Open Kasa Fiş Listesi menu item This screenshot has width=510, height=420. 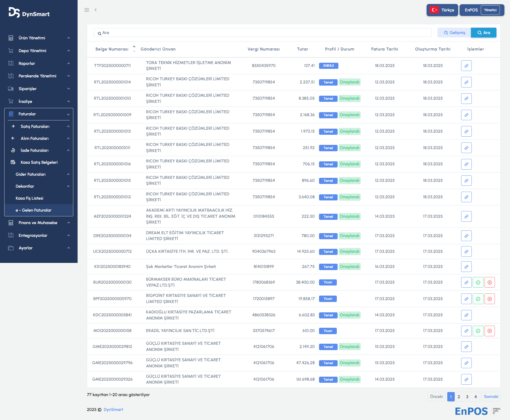[x=29, y=198]
